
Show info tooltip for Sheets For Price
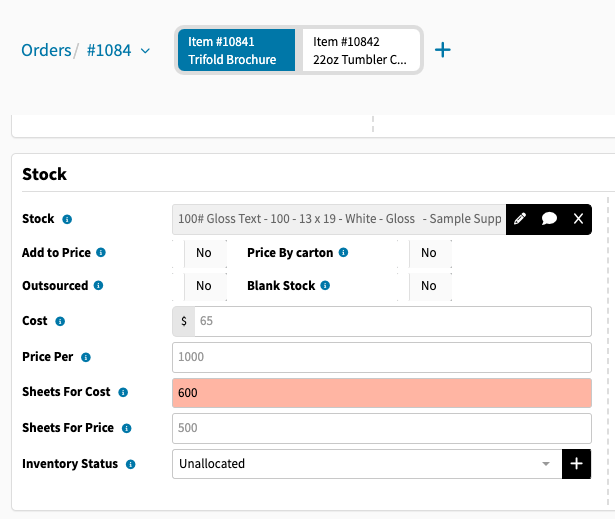pyautogui.click(x=126, y=428)
